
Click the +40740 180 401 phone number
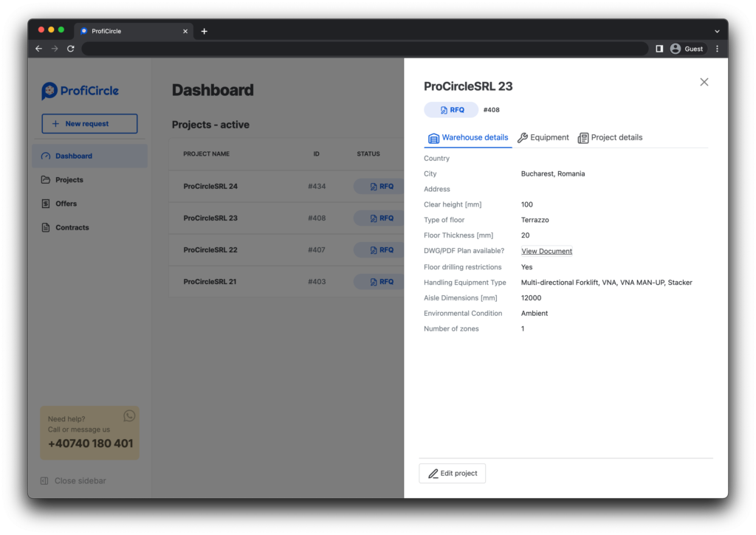pyautogui.click(x=91, y=444)
